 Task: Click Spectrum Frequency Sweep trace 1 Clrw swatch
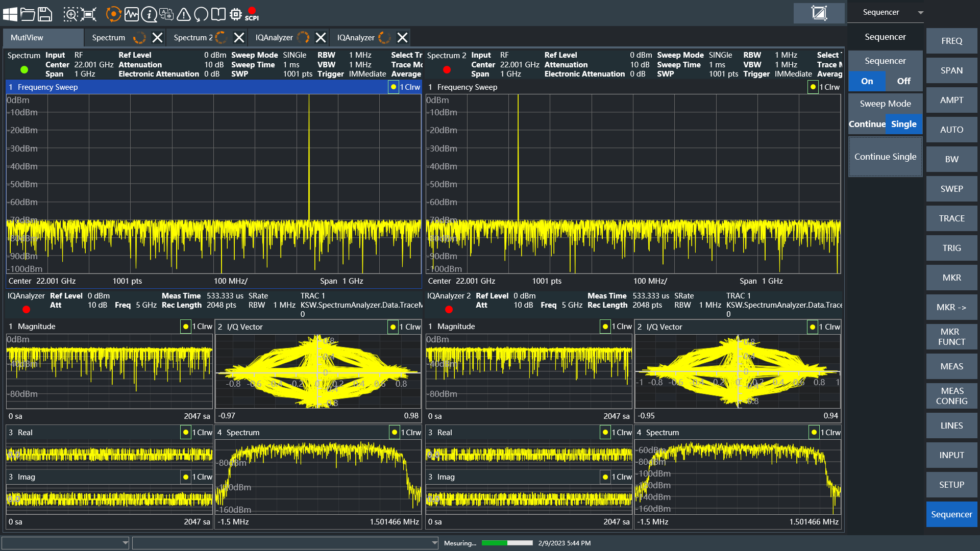pos(393,87)
